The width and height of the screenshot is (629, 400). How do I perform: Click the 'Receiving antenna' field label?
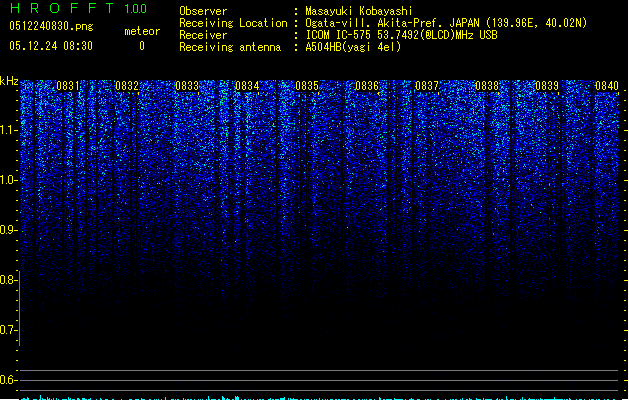[x=230, y=47]
